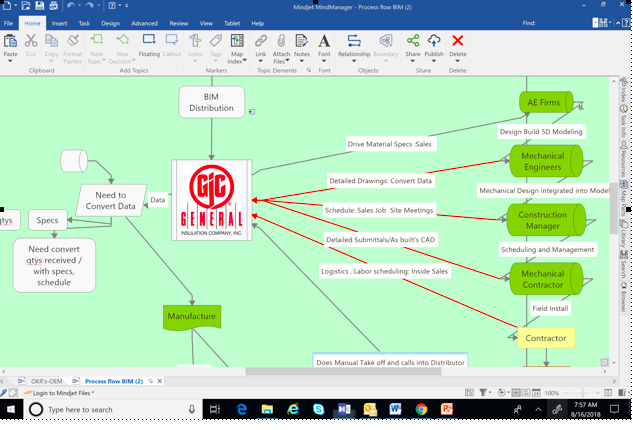This screenshot has width=633, height=430.
Task: Collapse the ribbon with the caret button
Action: [x=618, y=23]
